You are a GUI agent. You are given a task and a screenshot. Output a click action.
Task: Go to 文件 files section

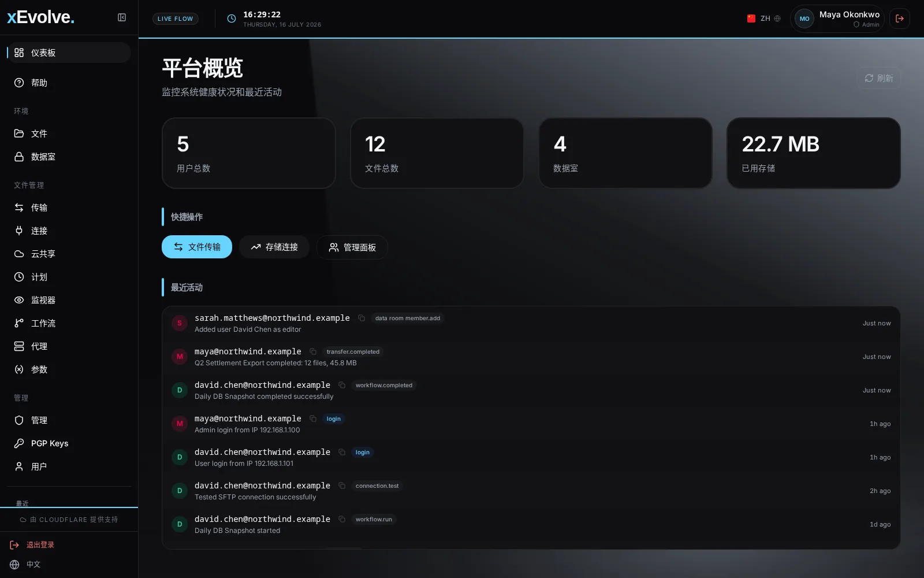69,134
